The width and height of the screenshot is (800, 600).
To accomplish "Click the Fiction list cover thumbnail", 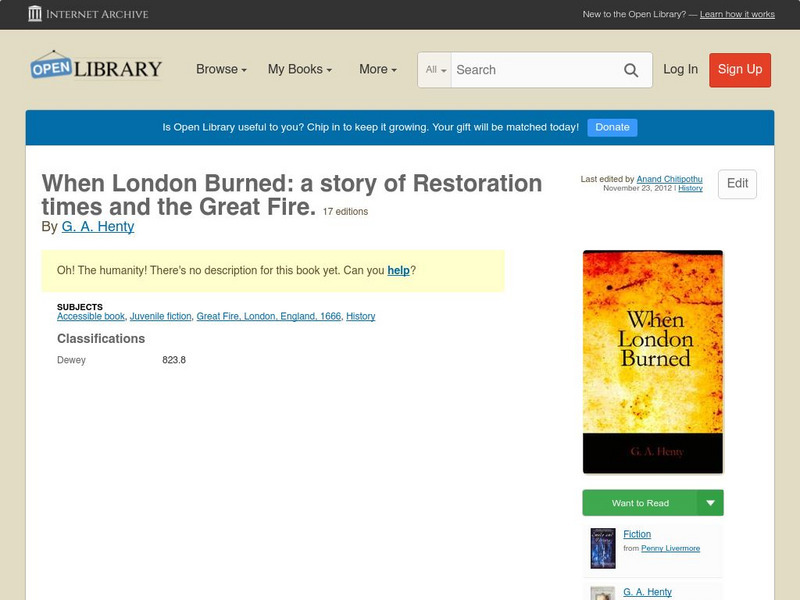I will pos(602,548).
